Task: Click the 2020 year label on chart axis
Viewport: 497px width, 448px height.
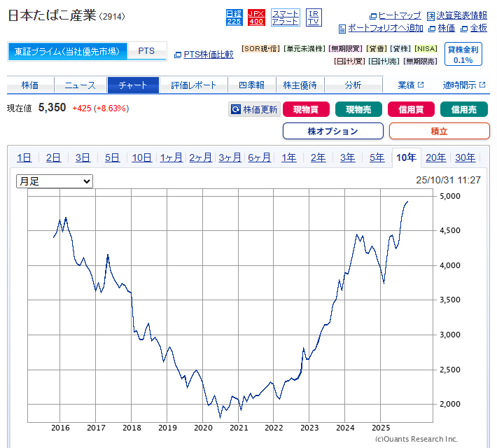Action: coord(203,428)
